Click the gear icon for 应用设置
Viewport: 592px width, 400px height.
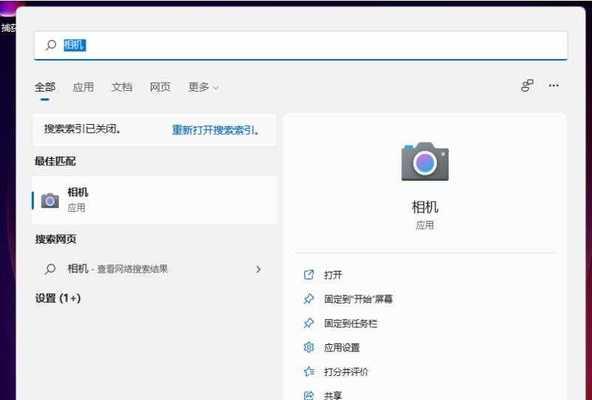309,347
